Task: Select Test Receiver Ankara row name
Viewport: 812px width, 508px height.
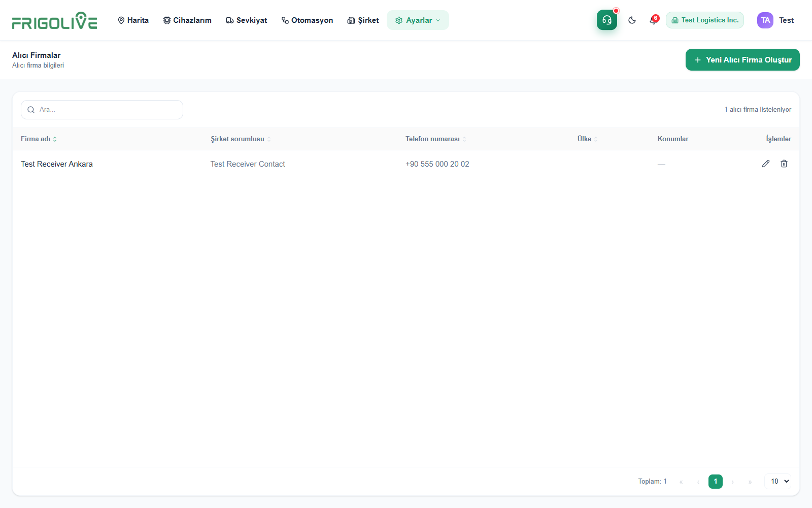Action: coord(57,164)
